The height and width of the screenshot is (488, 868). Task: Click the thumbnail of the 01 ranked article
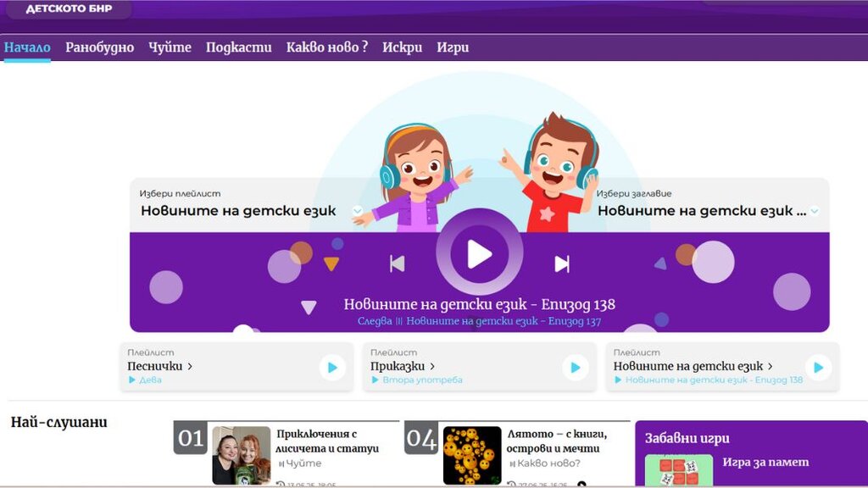241,455
